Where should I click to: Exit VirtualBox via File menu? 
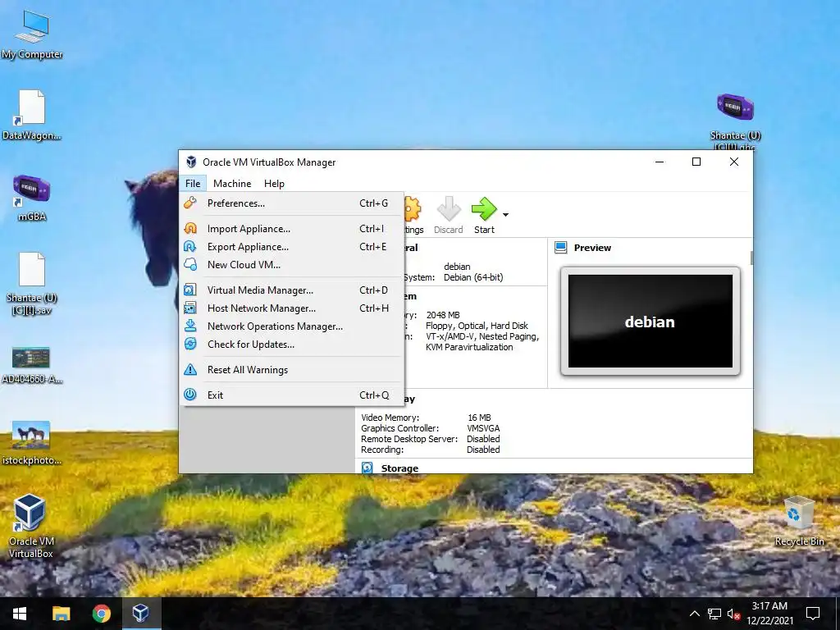[291, 395]
